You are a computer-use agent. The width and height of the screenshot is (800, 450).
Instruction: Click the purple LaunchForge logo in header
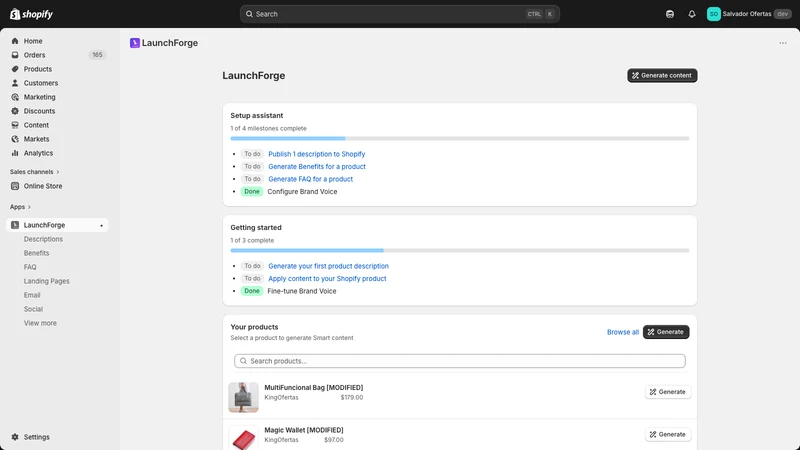click(135, 43)
